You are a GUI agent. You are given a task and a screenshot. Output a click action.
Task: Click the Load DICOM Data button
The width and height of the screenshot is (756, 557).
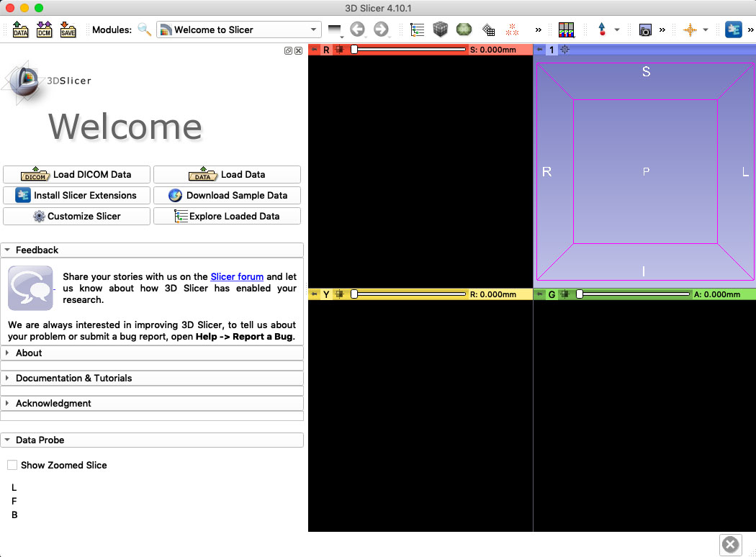(76, 174)
